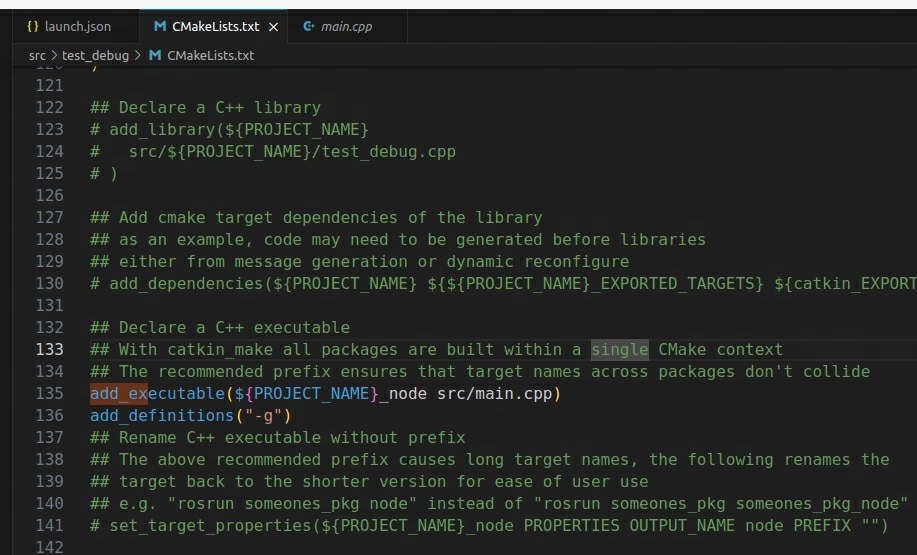Click '## The above recommended prefix causes' comment
The image size is (917, 555).
(x=489, y=460)
